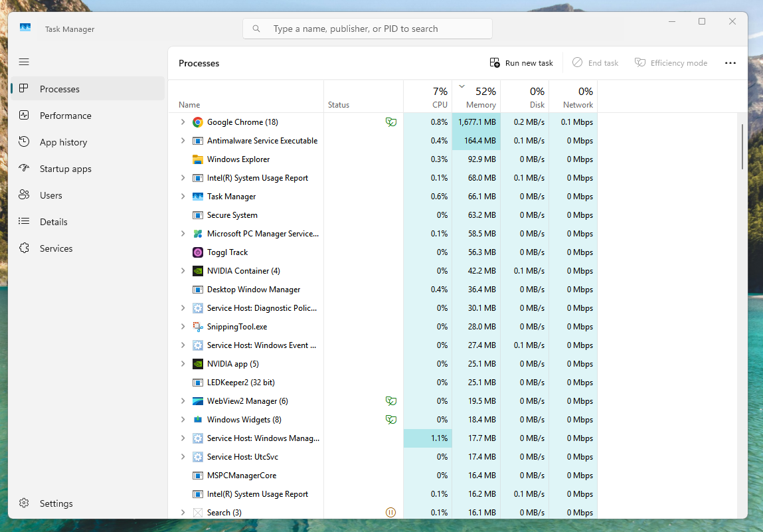Click the search magnifier icon
This screenshot has height=532, width=763.
[256, 29]
